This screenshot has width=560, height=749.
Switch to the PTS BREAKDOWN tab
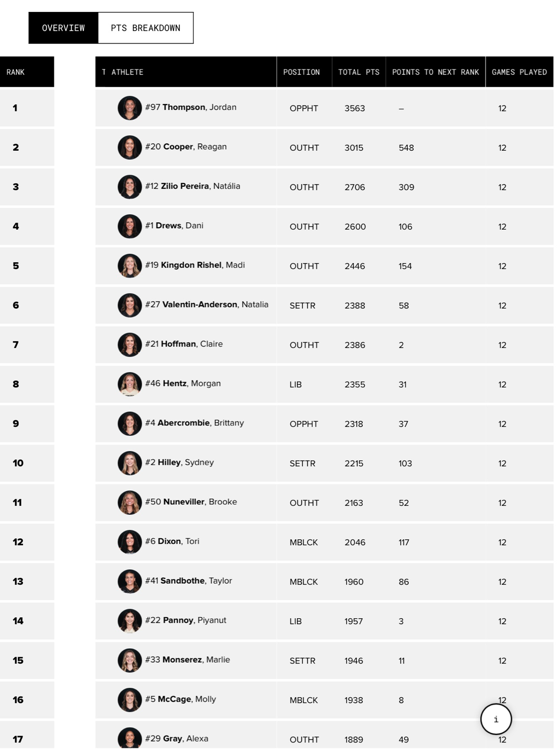tap(145, 28)
